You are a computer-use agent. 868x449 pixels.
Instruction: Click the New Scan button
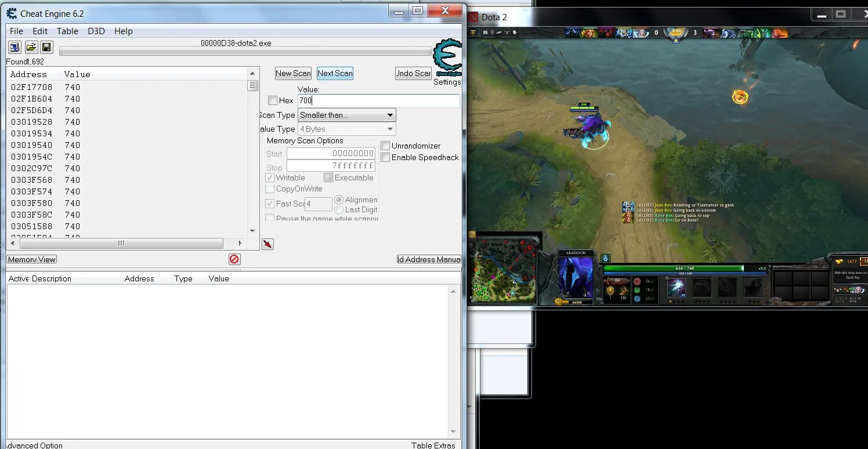(x=293, y=73)
